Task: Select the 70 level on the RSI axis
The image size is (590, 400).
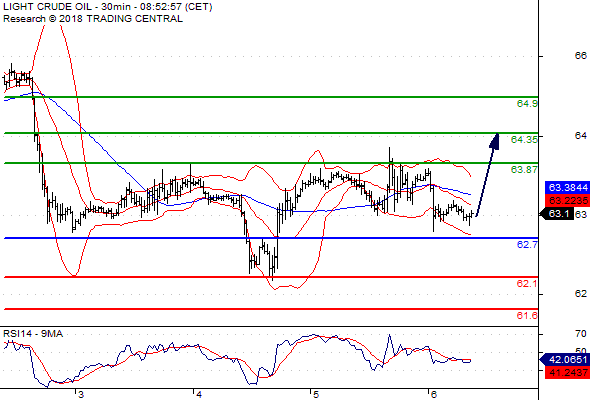Action: (581, 334)
